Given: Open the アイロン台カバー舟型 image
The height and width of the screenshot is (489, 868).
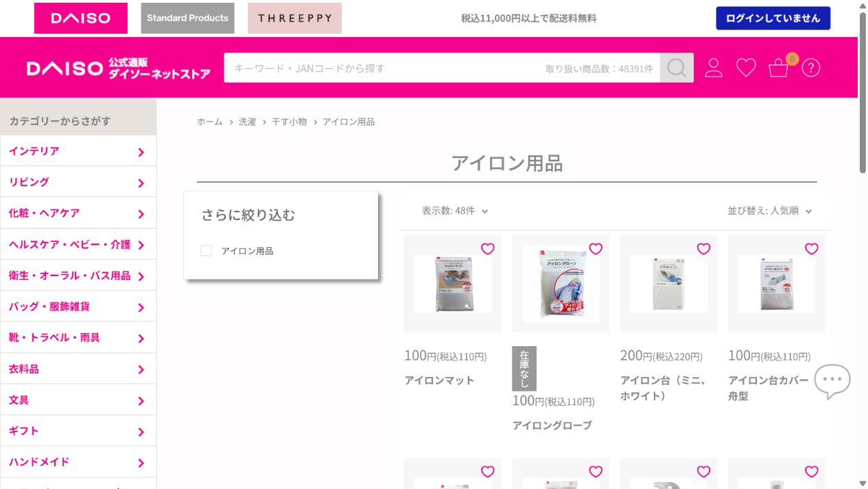Looking at the screenshot, I should tap(777, 284).
